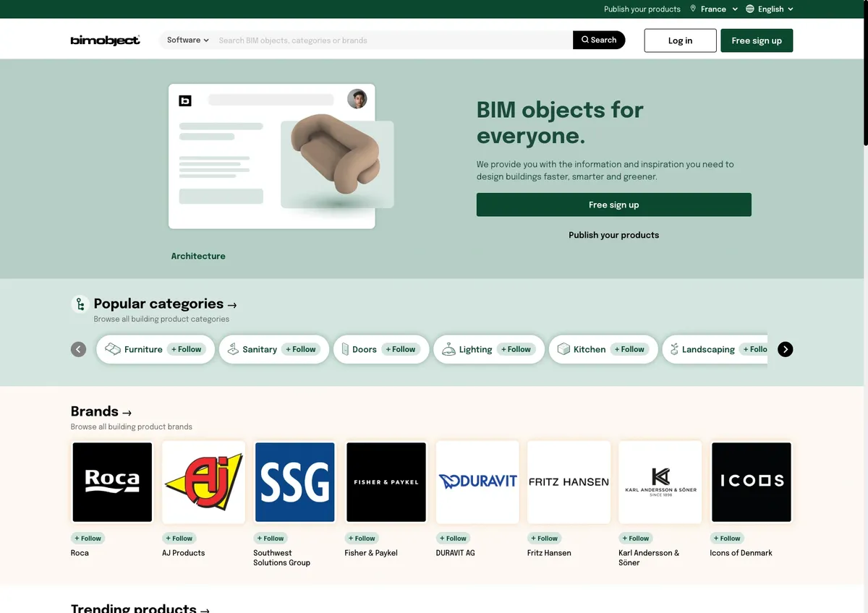The height and width of the screenshot is (613, 868).
Task: Click Free sign up in the header
Action: (757, 40)
